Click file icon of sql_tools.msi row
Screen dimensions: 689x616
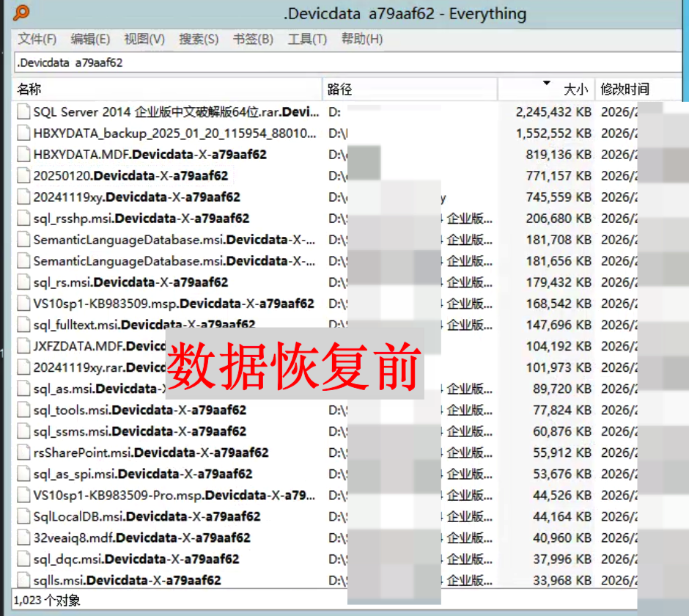click(23, 410)
